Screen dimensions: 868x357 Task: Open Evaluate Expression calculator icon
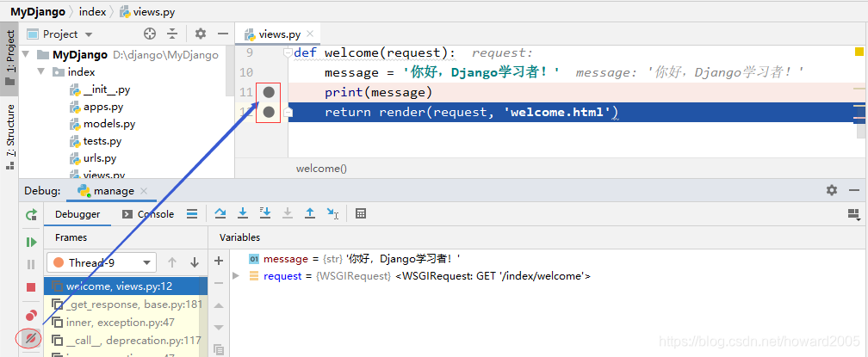coord(361,213)
